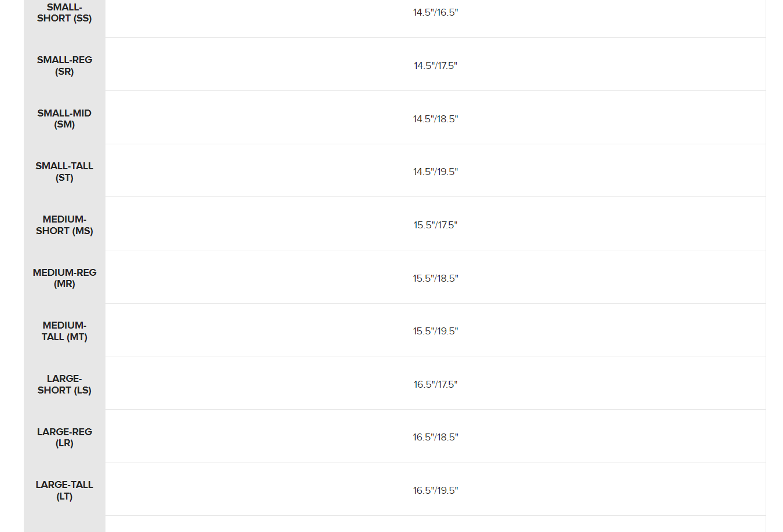The width and height of the screenshot is (783, 532).
Task: Click the LARGE-REG (LR) row header
Action: tap(64, 438)
